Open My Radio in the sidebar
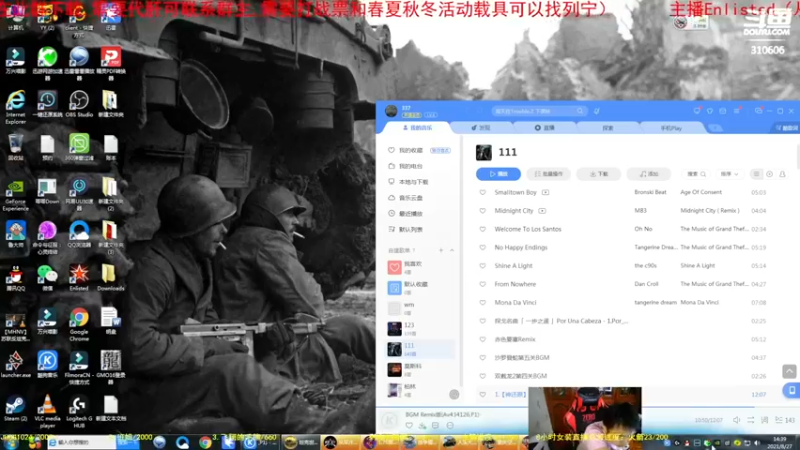The height and width of the screenshot is (450, 800). coord(411,166)
